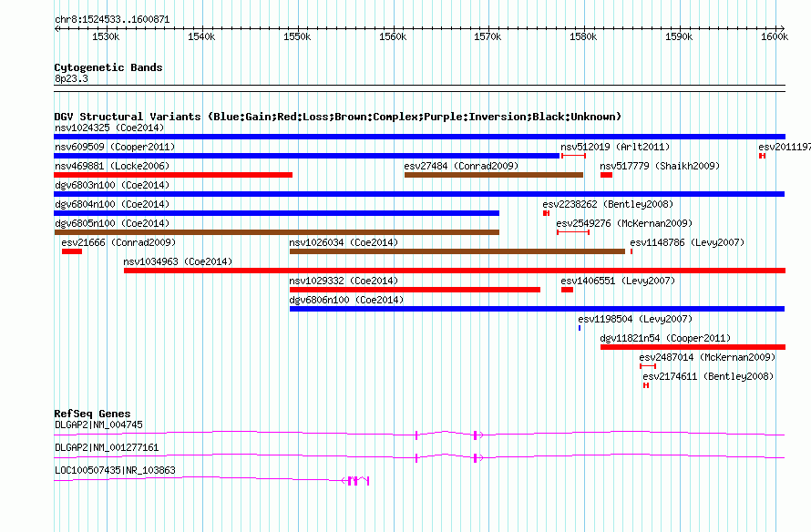Click the red esv2487014 bracket glyph

(x=648, y=366)
